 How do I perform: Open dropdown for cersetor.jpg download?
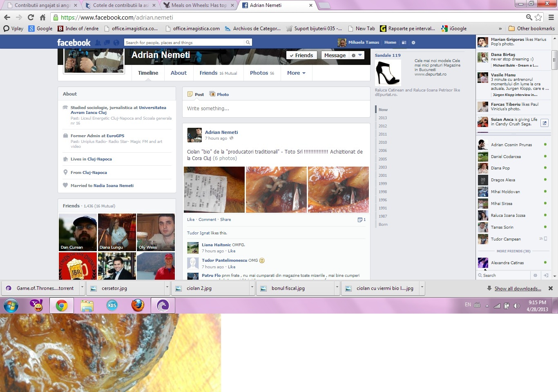167,288
